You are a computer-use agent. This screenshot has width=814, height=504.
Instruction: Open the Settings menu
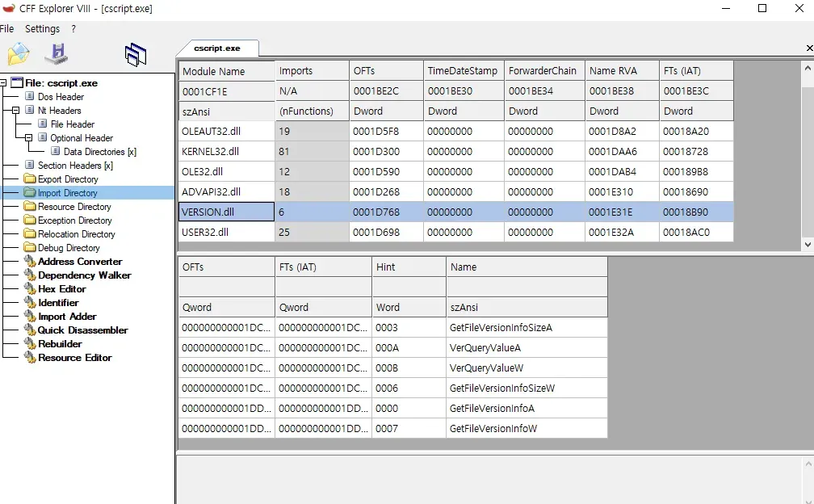tap(43, 28)
